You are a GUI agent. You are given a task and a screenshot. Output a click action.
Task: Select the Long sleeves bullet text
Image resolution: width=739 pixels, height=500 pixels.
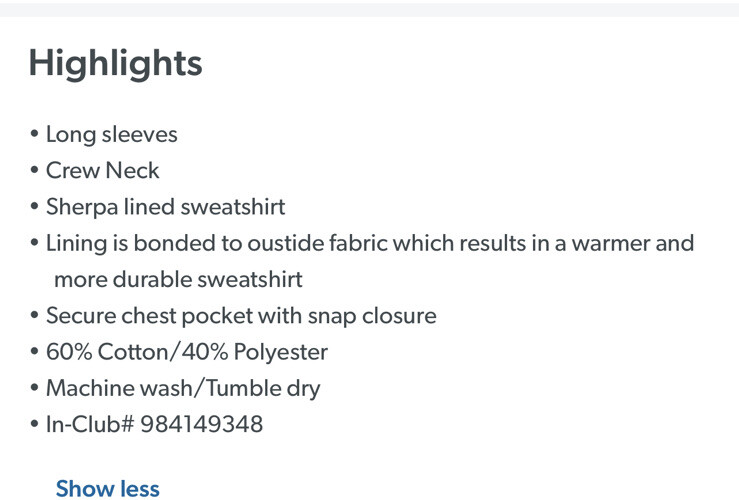[111, 134]
